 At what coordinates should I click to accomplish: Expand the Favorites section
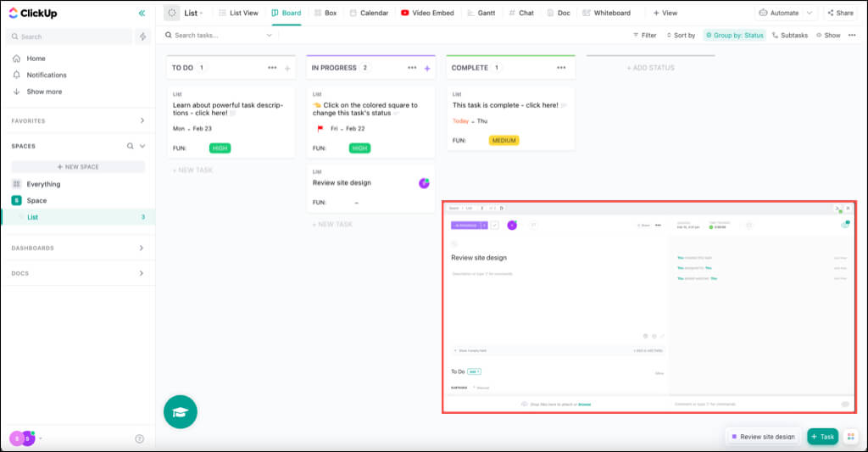(x=142, y=120)
